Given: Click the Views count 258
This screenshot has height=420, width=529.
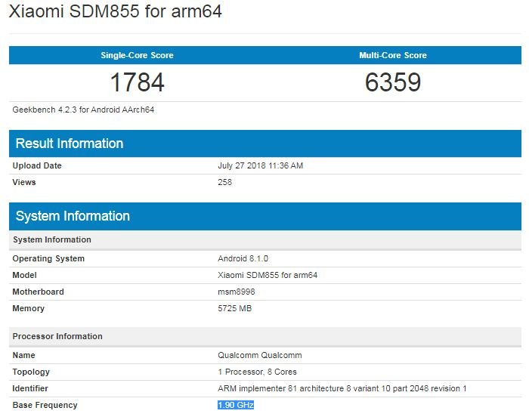Looking at the screenshot, I should (224, 182).
